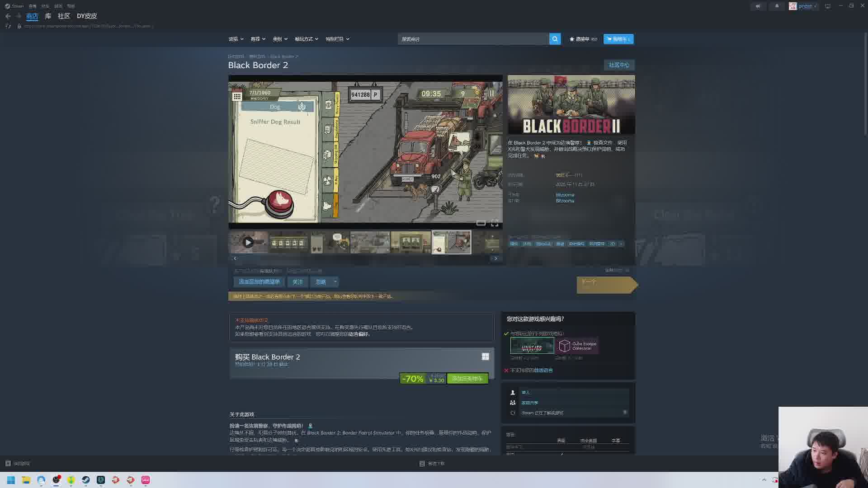Toggle the 关注 follow button

point(297,282)
